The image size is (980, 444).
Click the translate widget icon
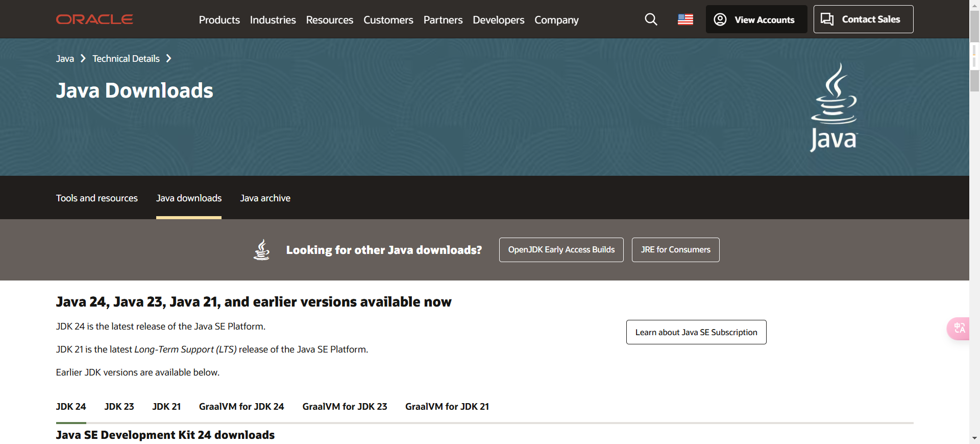tap(959, 328)
